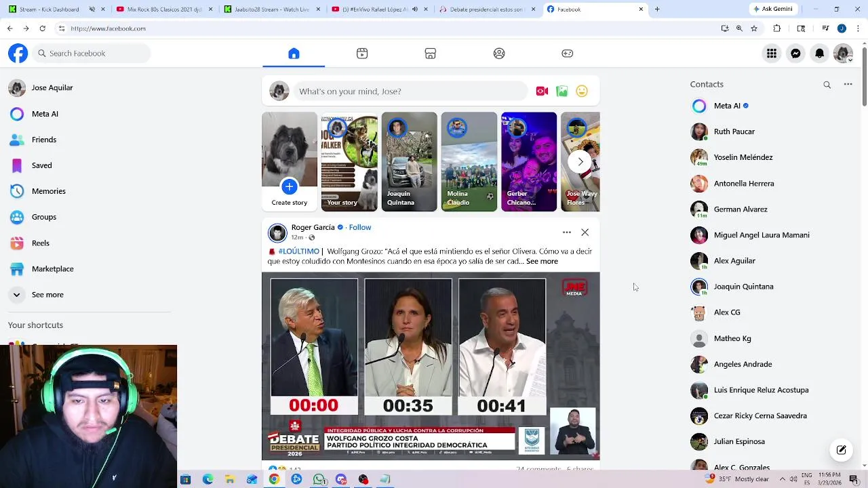
Task: Search contacts with magnifier icon
Action: click(x=827, y=85)
